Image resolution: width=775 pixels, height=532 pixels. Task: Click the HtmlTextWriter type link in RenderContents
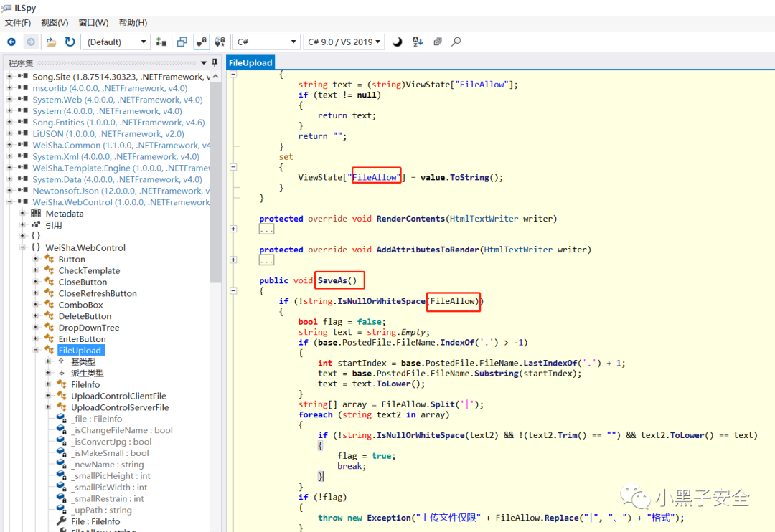pos(484,219)
